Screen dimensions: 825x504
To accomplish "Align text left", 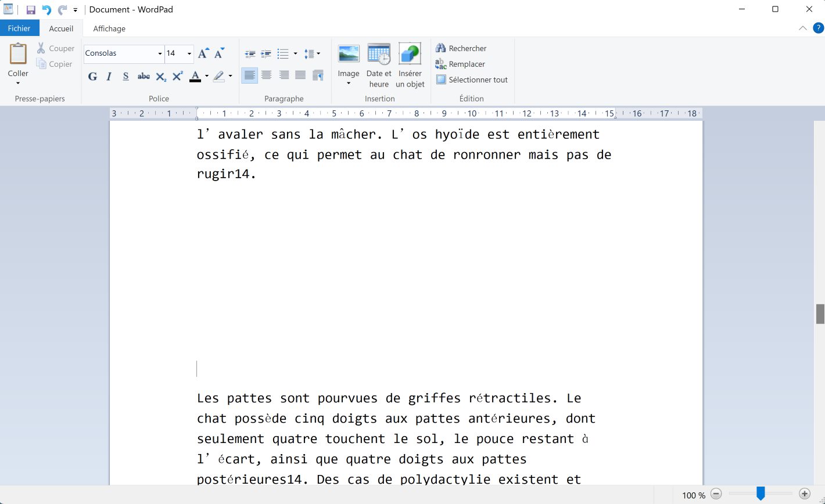I will [x=249, y=75].
